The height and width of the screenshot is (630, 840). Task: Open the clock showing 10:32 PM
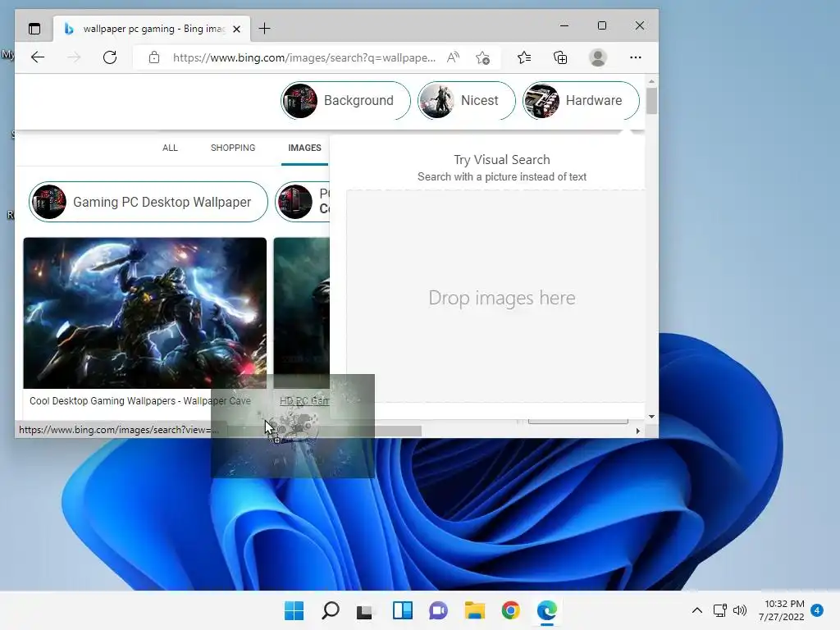pos(781,610)
